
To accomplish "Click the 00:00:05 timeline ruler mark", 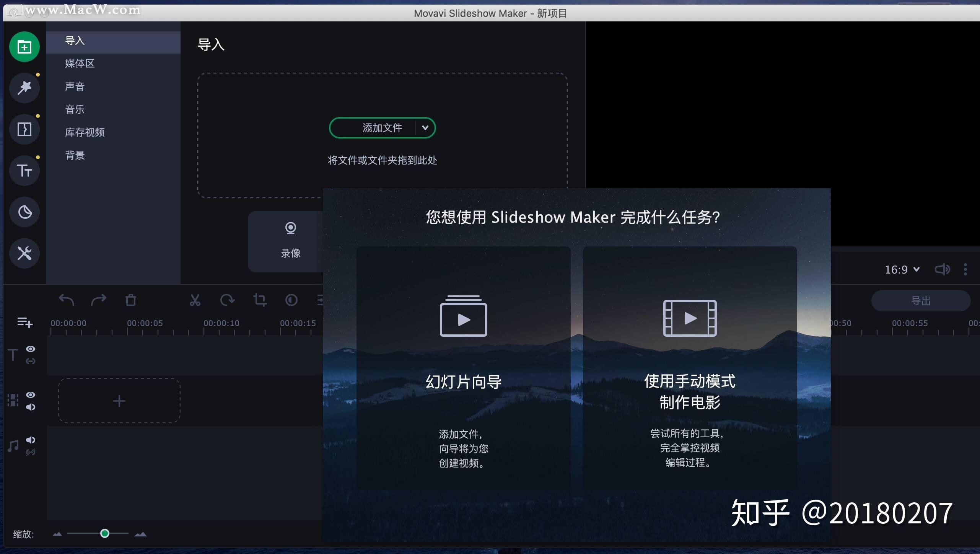I will pyautogui.click(x=145, y=323).
